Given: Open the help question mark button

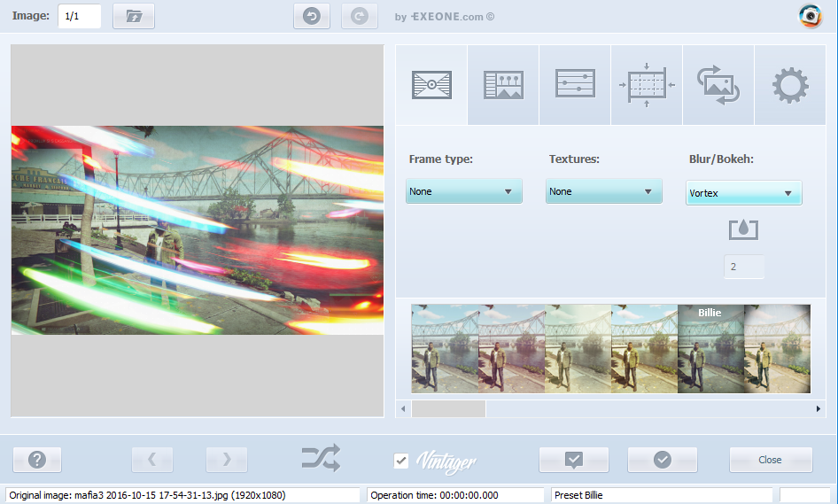Looking at the screenshot, I should pos(37,460).
